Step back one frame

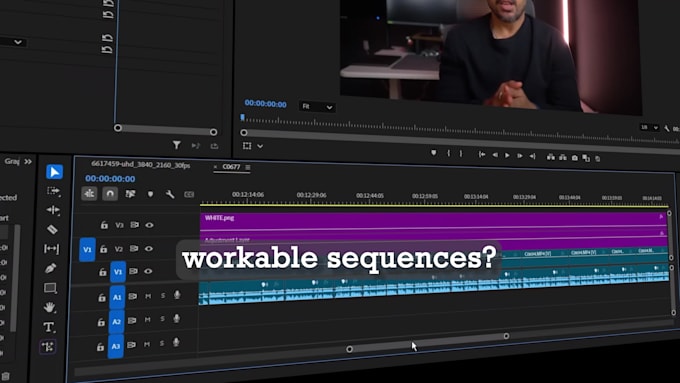[495, 155]
